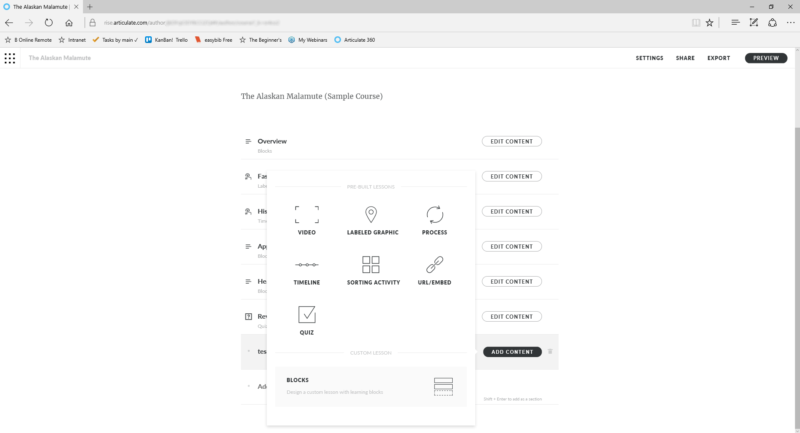This screenshot has height=433, width=800.
Task: Click the Add Content button
Action: click(512, 352)
